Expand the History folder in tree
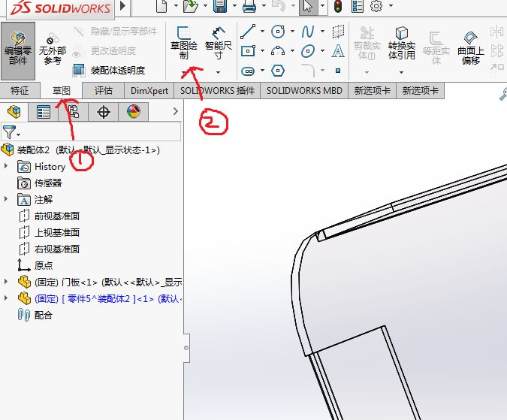This screenshot has width=507, height=420. point(7,166)
